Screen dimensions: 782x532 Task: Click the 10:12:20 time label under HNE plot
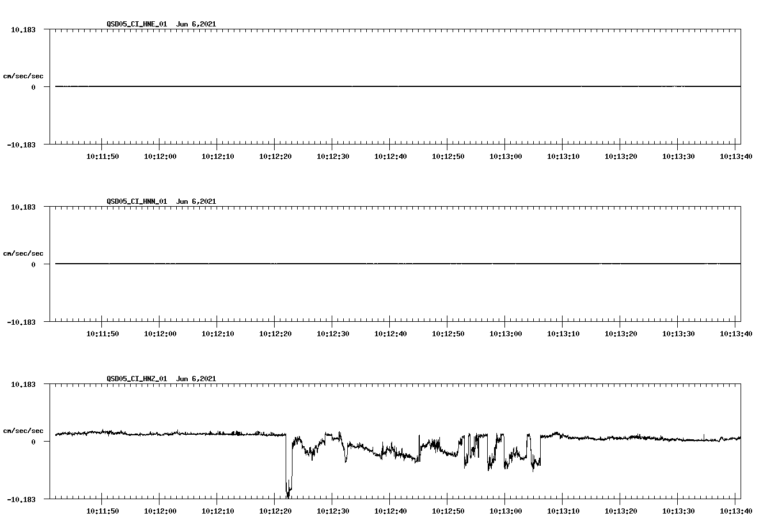click(275, 157)
